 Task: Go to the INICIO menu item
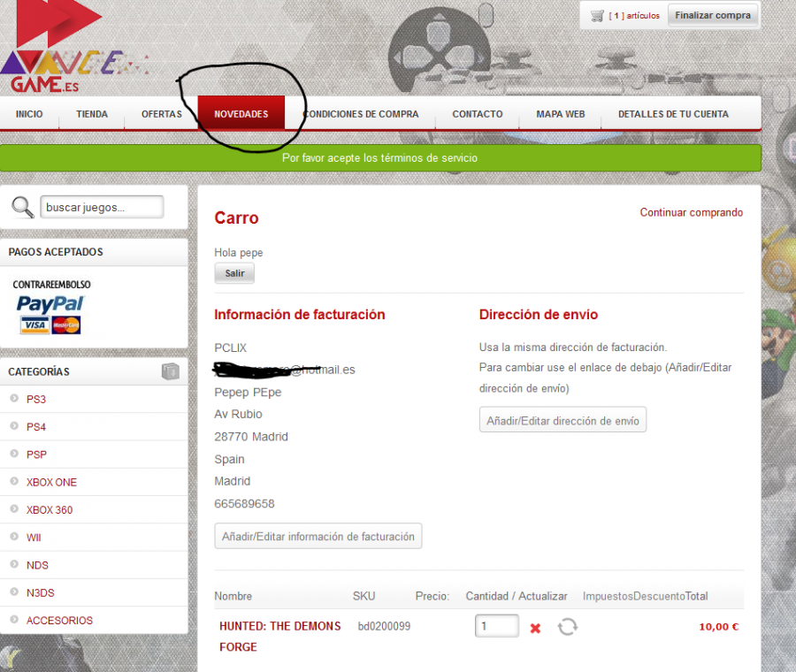[29, 114]
